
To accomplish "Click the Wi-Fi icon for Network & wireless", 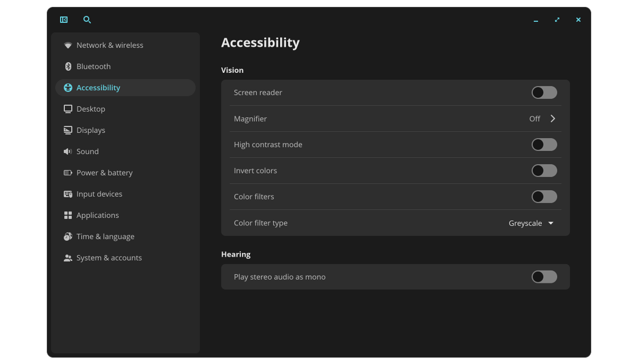I will [68, 45].
